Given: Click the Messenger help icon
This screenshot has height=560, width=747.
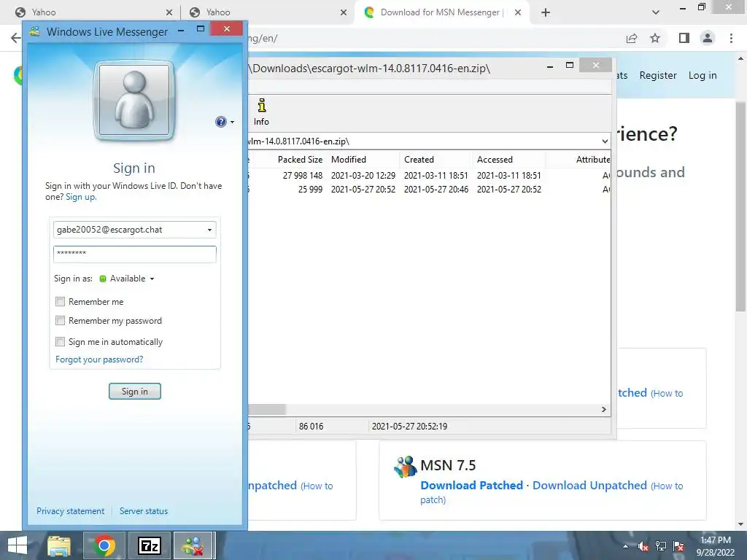Looking at the screenshot, I should click(x=220, y=122).
